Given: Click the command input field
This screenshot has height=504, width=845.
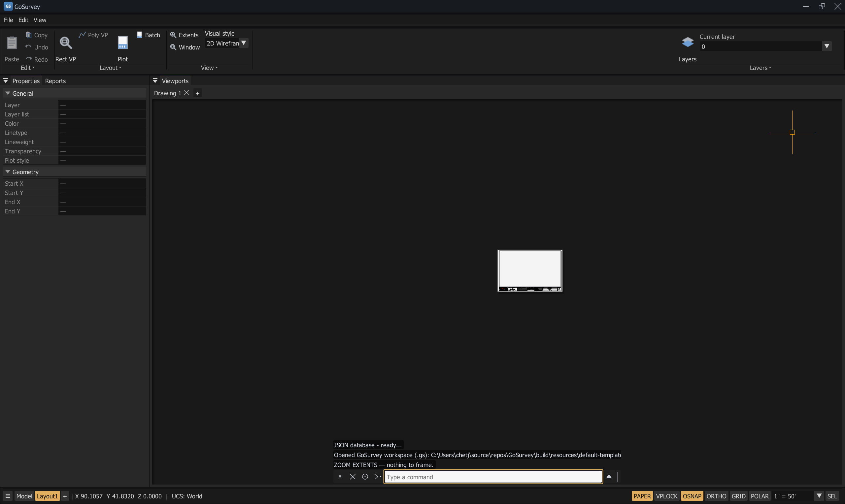Looking at the screenshot, I should (493, 477).
